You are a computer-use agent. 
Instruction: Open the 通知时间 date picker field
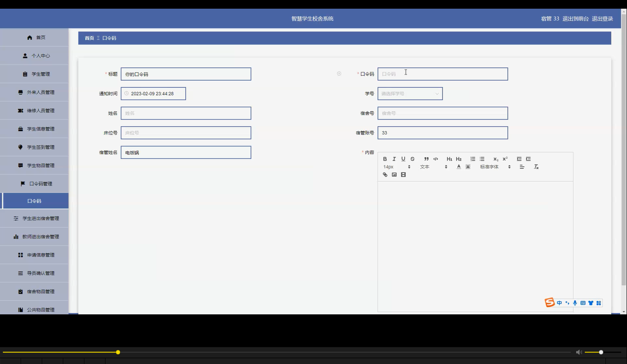pos(153,93)
